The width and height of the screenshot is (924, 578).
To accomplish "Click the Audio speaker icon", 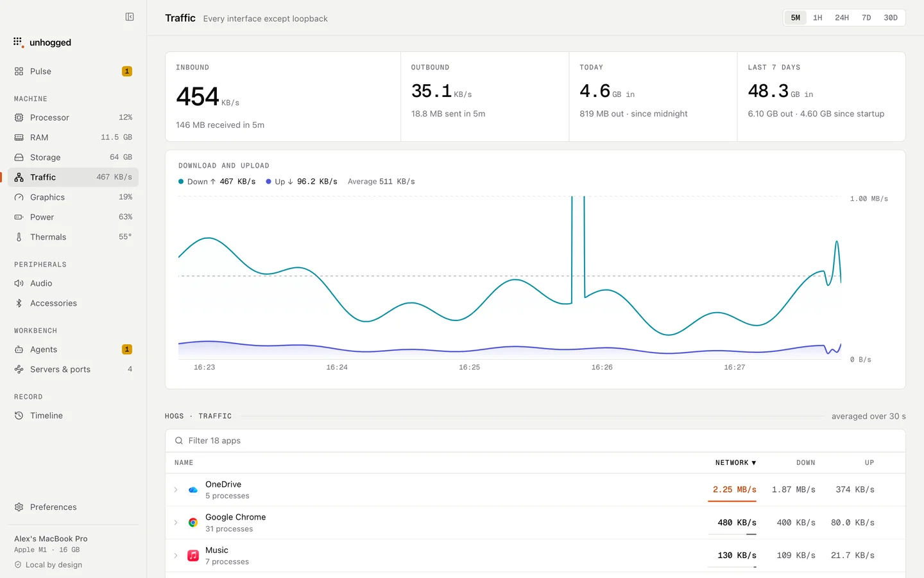I will pos(19,283).
